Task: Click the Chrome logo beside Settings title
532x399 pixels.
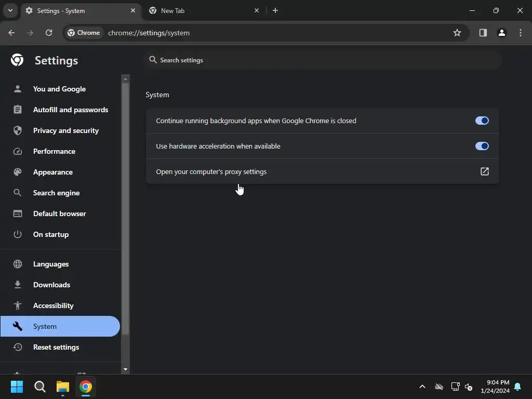Action: pos(17,60)
